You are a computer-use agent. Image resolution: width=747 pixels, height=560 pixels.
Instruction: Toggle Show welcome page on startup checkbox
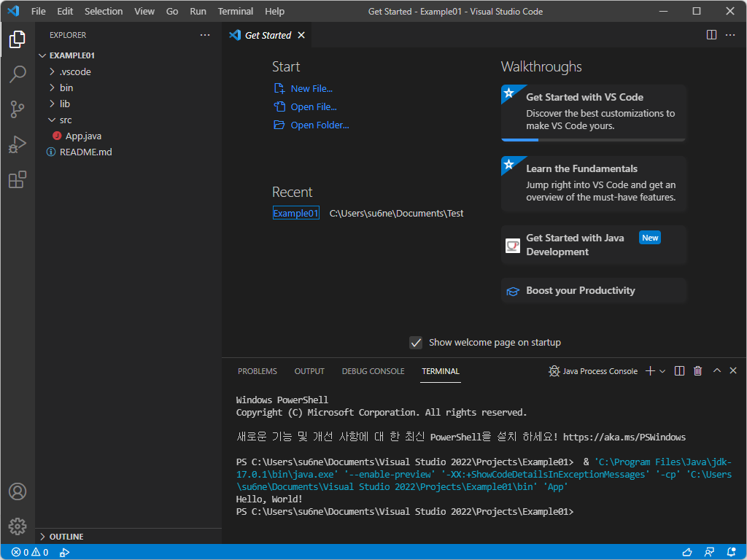[415, 343]
